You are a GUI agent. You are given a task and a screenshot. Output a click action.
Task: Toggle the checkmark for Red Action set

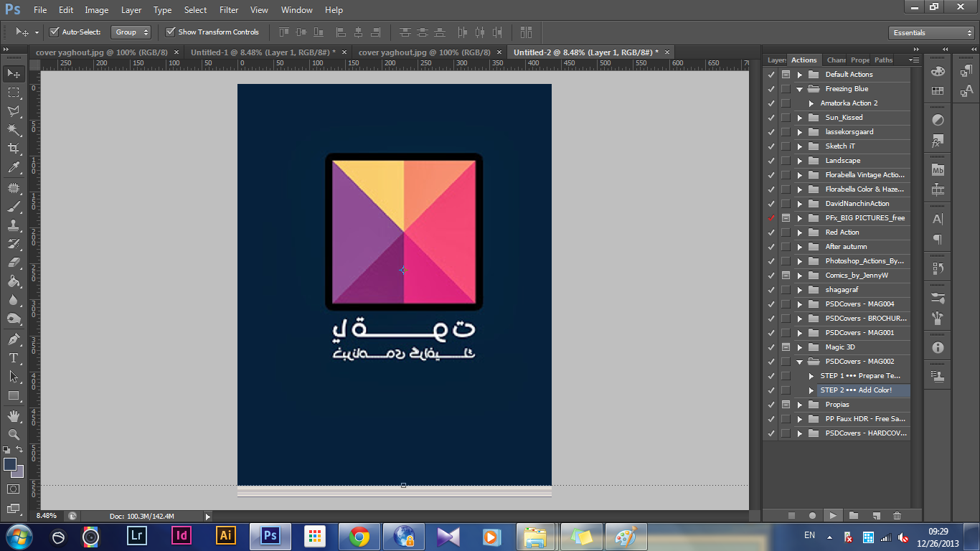pos(771,232)
